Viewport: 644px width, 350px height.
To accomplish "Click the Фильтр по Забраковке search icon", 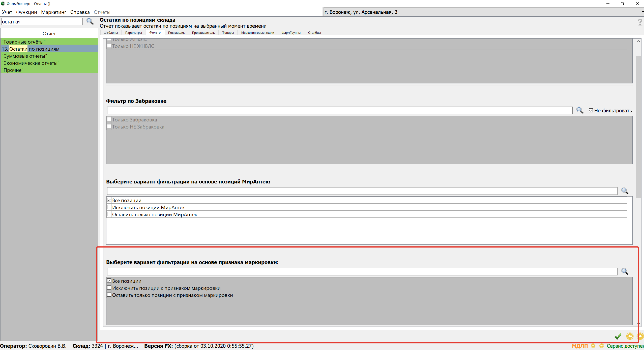I will pos(580,110).
